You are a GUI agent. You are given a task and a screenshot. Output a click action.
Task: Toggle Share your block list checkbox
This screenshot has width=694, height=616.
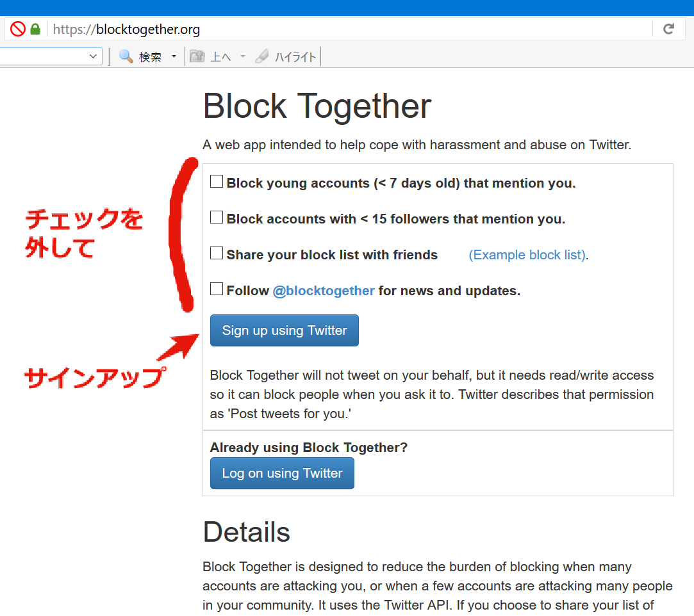tap(217, 253)
